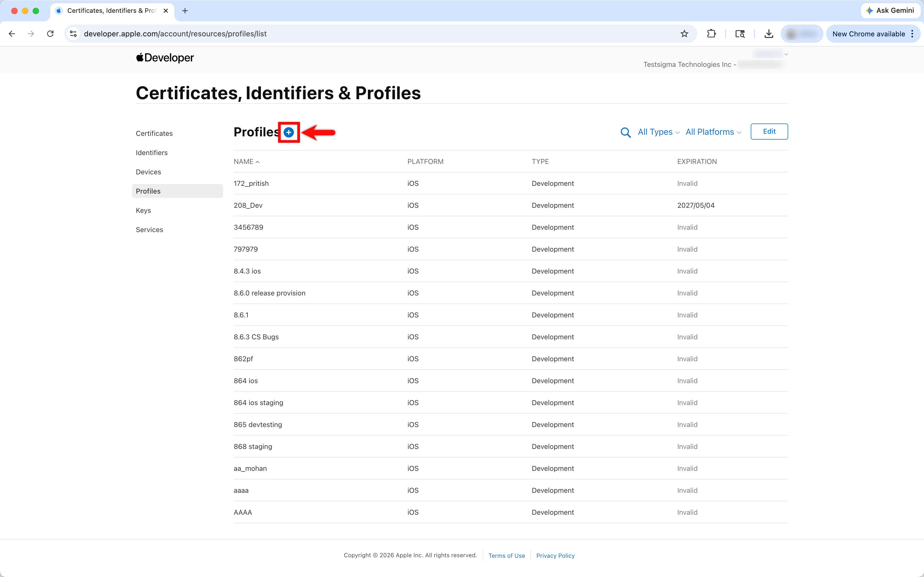The height and width of the screenshot is (577, 924).
Task: Click the TYPE column header
Action: tap(540, 161)
